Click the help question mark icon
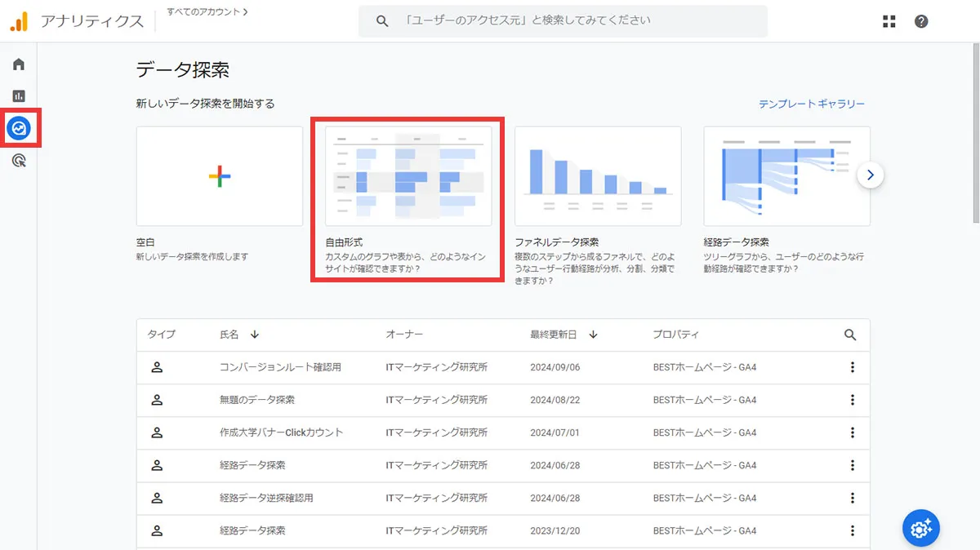Screen dimensions: 980x550 (x=921, y=20)
